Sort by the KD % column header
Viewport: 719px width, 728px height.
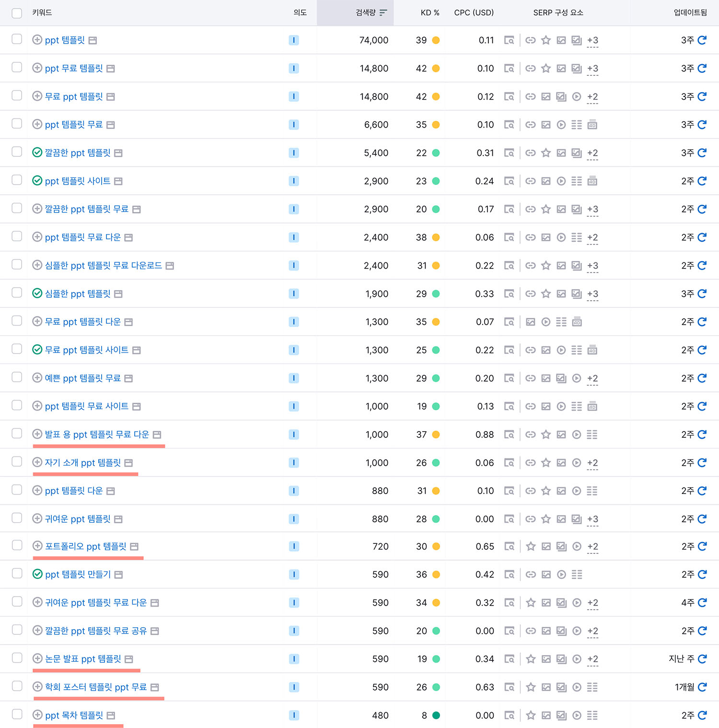click(430, 12)
